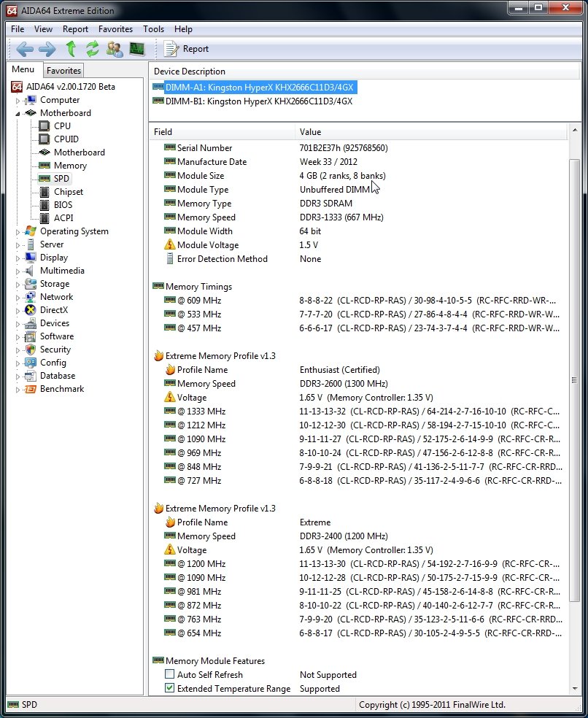
Task: Toggle the Auto Self Refresh checkbox
Action: point(169,674)
